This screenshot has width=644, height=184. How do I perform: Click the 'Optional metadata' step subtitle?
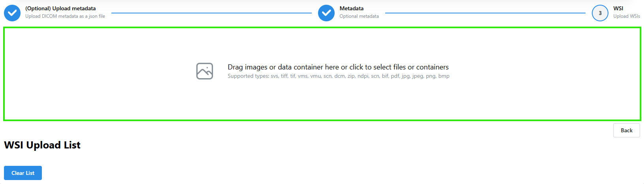point(359,16)
